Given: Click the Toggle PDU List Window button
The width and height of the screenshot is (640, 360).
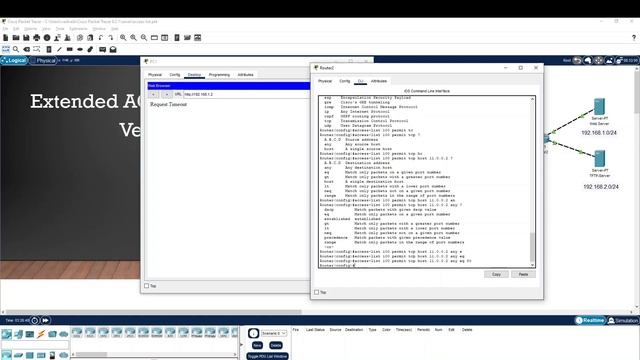Looking at the screenshot, I should click(267, 356).
